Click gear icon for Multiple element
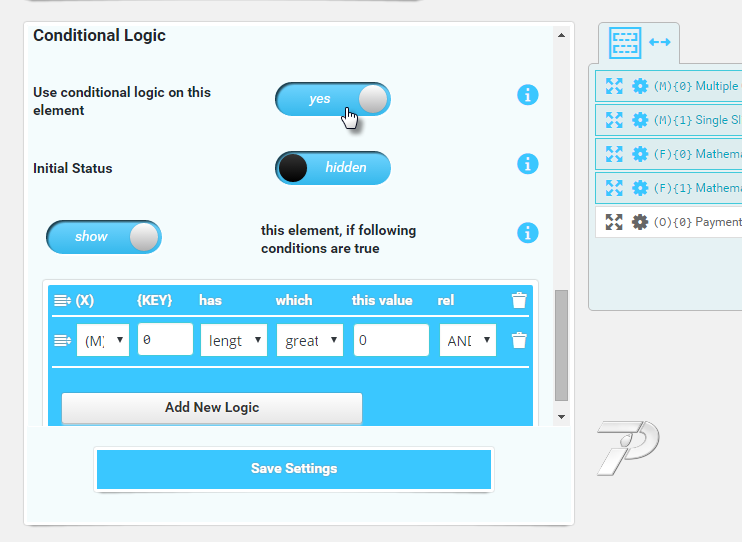The height and width of the screenshot is (542, 742). tap(640, 87)
